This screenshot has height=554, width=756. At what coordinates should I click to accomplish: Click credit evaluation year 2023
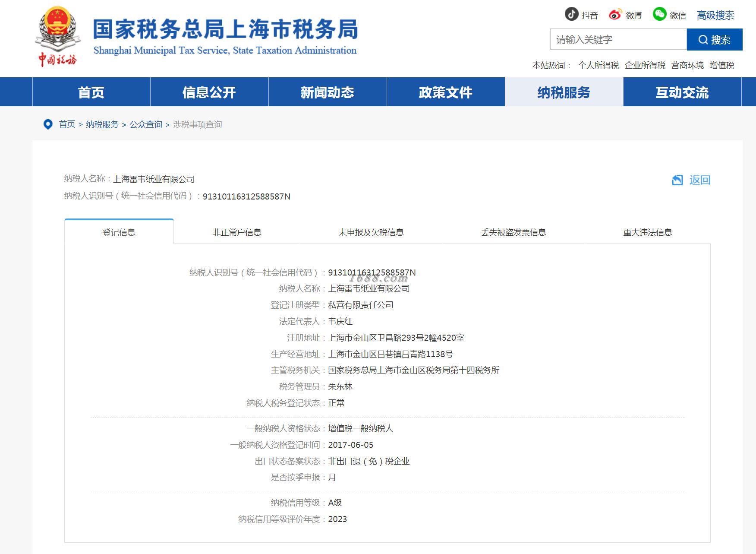[337, 519]
